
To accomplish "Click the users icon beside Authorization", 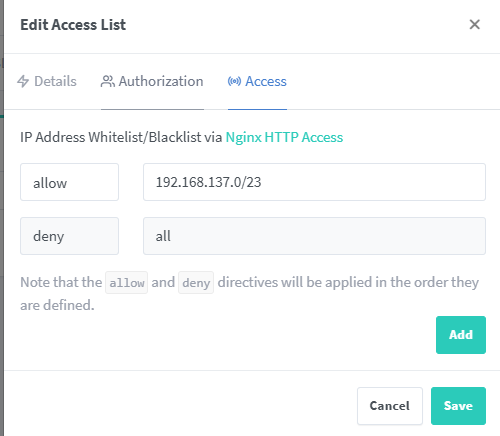I will click(x=108, y=81).
